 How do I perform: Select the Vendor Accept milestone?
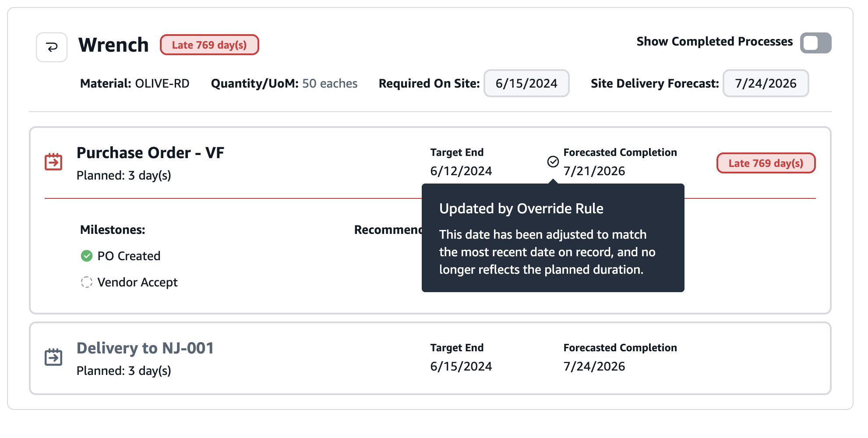click(x=137, y=282)
